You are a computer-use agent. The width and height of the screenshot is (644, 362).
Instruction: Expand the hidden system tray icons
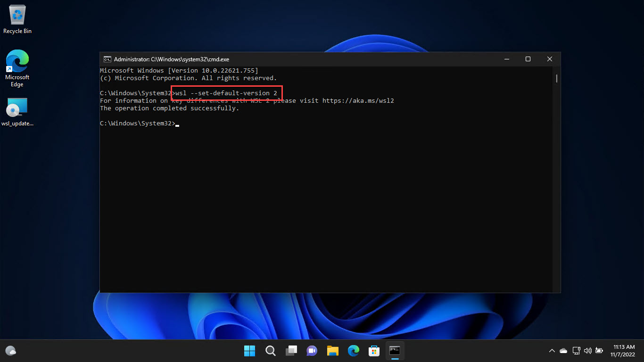click(551, 351)
